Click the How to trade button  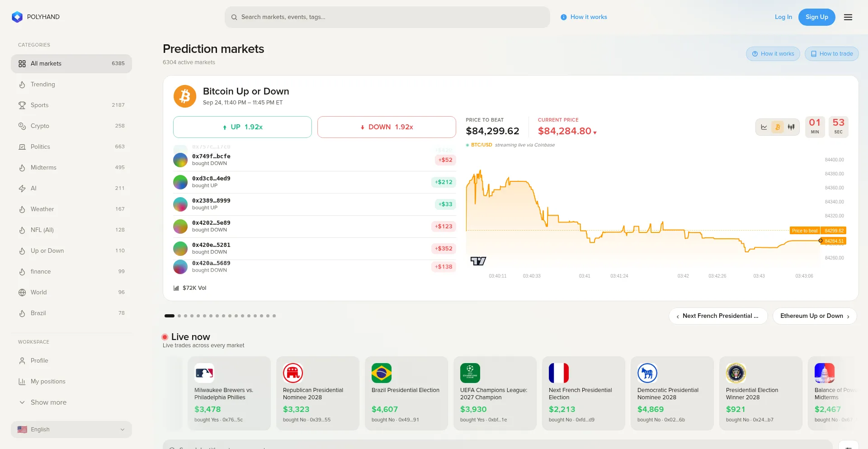click(832, 54)
